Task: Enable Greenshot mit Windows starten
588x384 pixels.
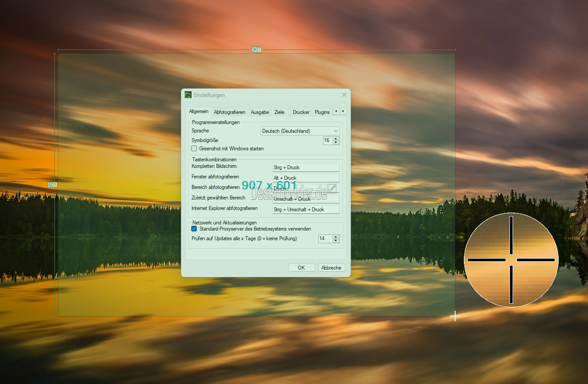Action: (194, 149)
